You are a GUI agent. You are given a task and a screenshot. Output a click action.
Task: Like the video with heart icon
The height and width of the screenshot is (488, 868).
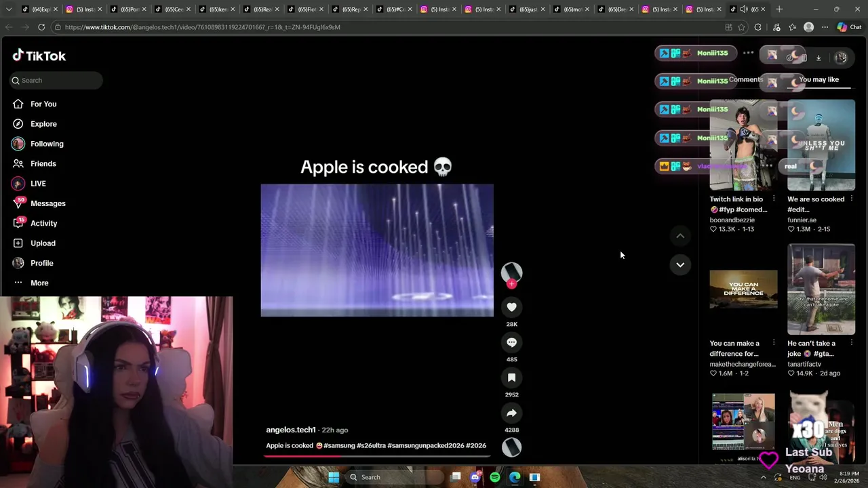[x=511, y=307]
